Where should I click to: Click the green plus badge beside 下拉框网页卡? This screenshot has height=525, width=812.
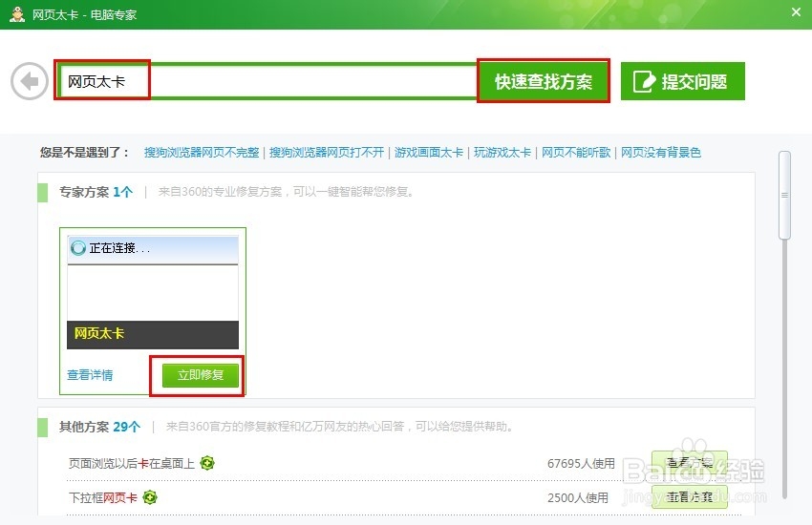(150, 497)
